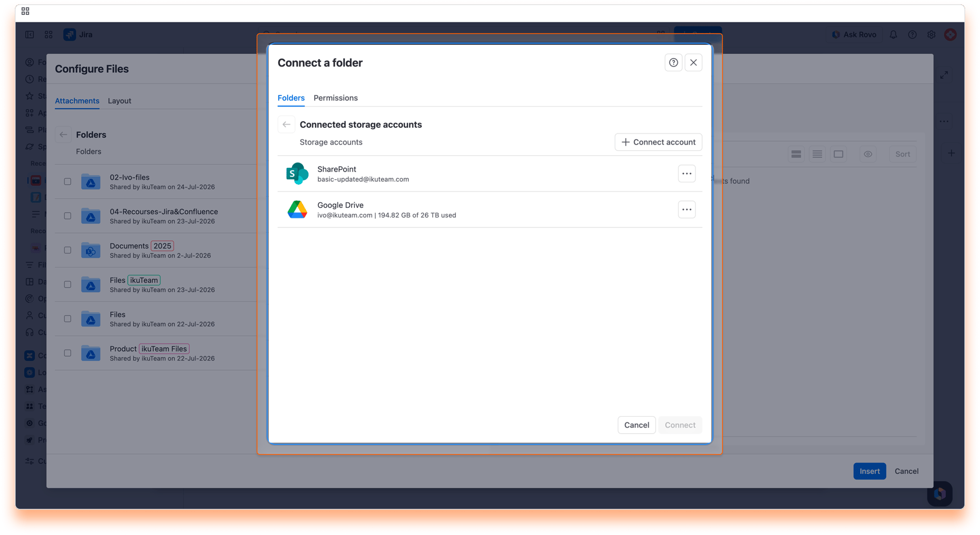The height and width of the screenshot is (535, 980).
Task: Open Ask Rovo assistant
Action: [854, 34]
